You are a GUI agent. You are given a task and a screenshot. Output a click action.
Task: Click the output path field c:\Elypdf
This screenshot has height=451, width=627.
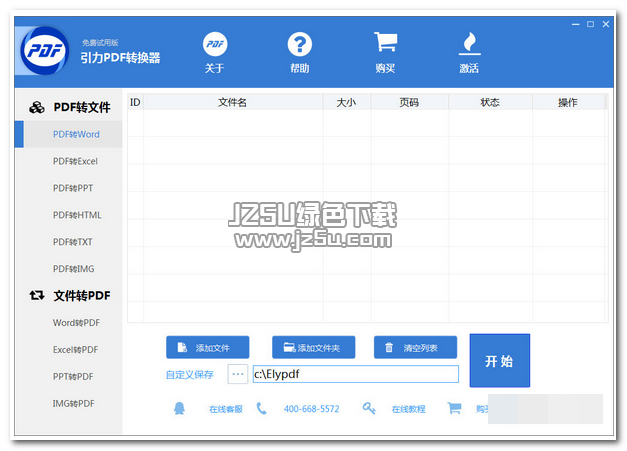point(355,374)
